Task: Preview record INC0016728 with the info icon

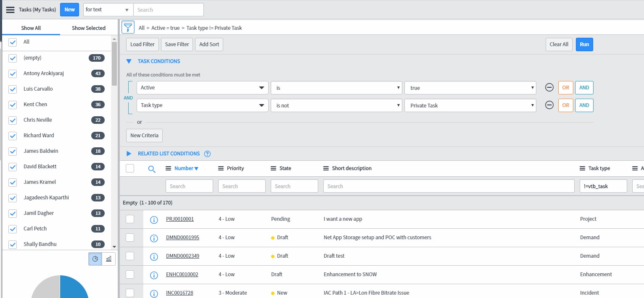Action: coord(154,293)
